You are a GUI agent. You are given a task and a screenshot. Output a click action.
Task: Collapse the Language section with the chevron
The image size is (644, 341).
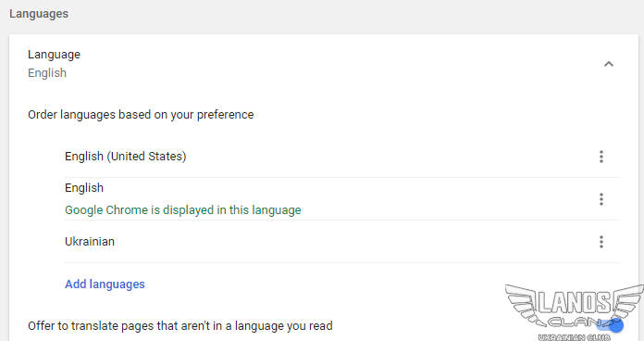609,64
